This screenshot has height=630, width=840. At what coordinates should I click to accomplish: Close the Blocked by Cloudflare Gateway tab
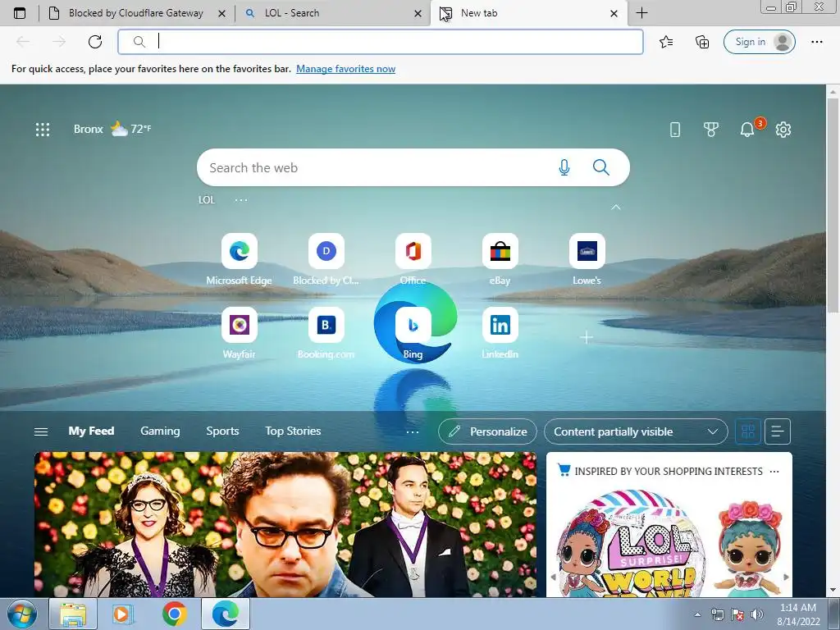(221, 13)
